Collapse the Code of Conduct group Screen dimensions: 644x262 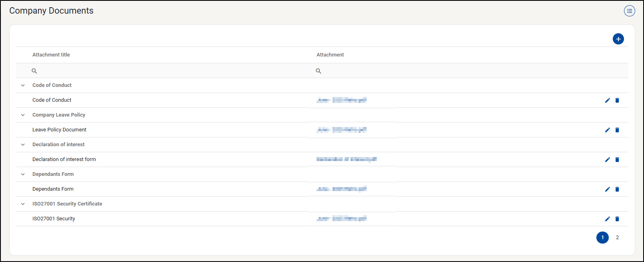(23, 85)
